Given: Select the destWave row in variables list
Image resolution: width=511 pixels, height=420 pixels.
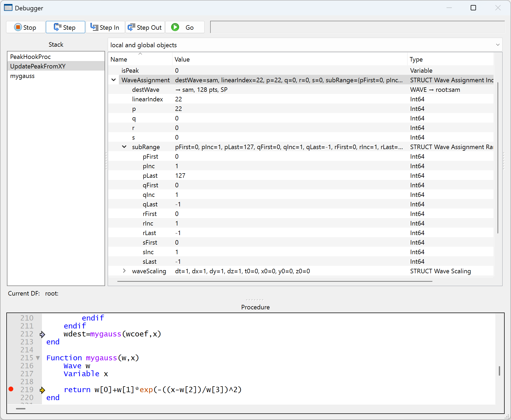Looking at the screenshot, I should (x=146, y=90).
